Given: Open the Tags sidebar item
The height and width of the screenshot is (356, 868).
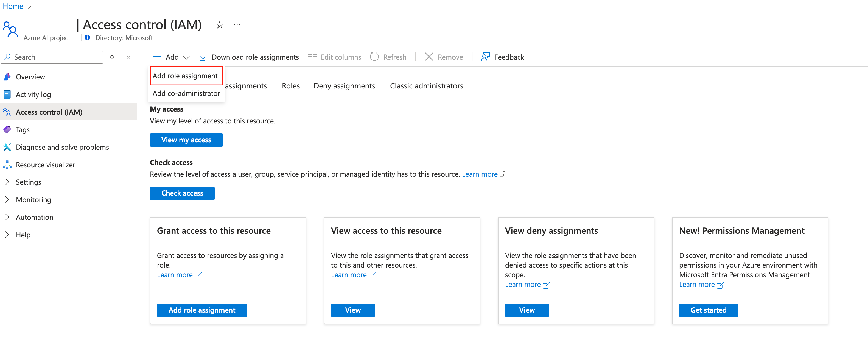Looking at the screenshot, I should tap(23, 130).
